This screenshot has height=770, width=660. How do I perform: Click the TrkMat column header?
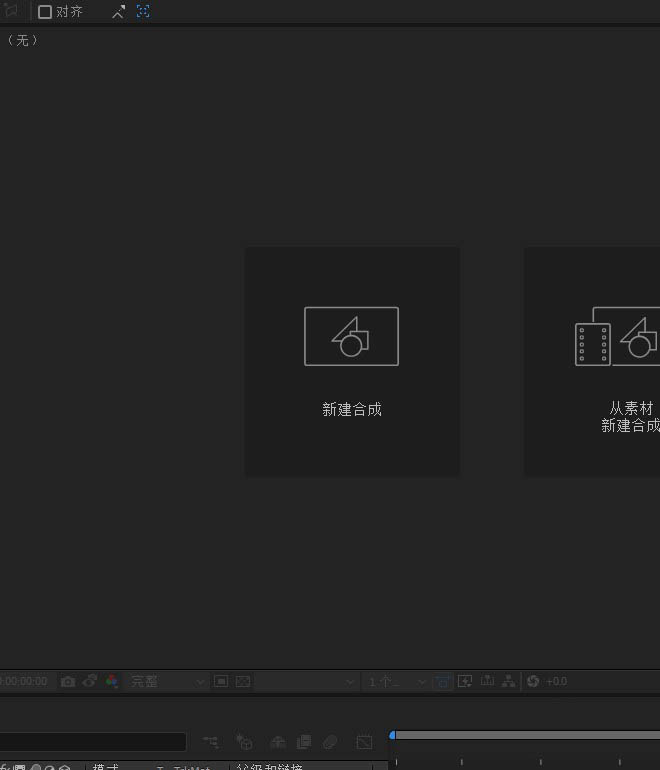pyautogui.click(x=192, y=768)
